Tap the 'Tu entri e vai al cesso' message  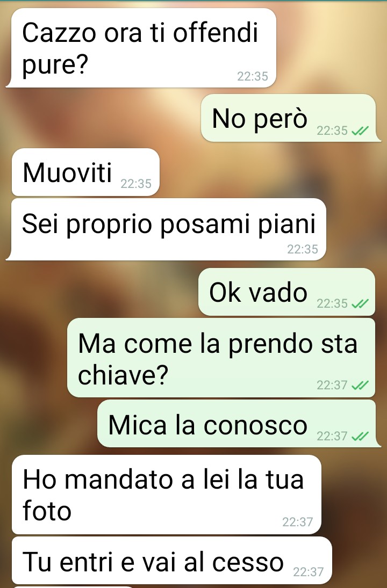171,561
